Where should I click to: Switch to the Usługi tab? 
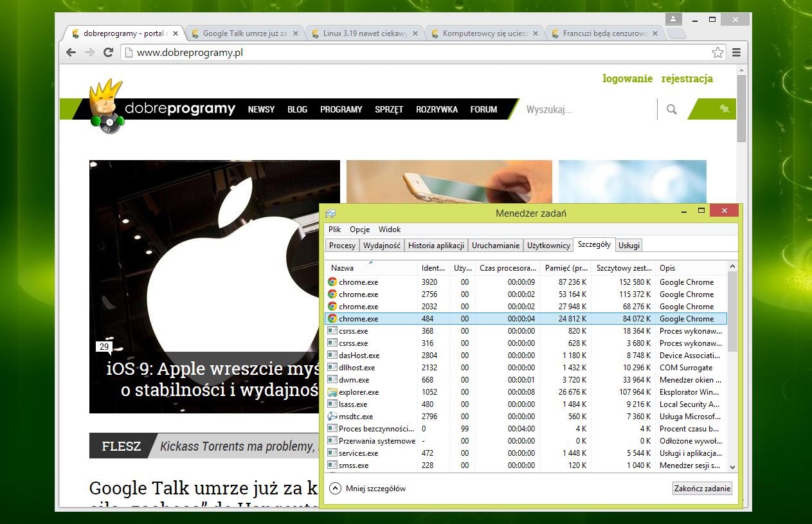(629, 246)
